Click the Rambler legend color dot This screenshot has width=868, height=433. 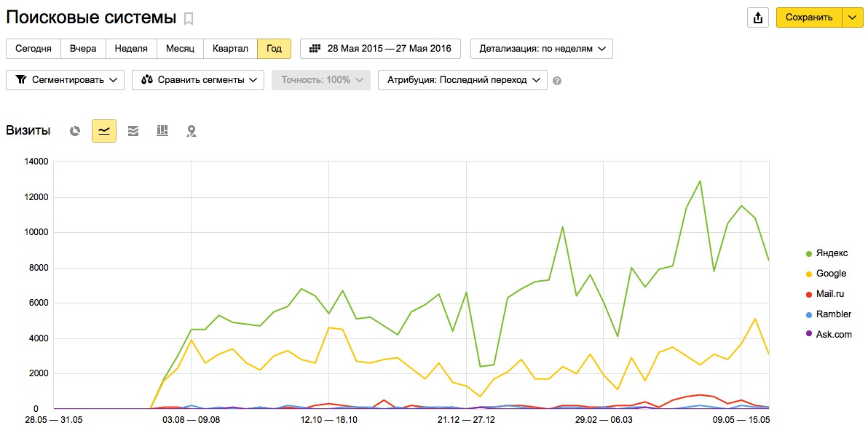pyautogui.click(x=808, y=314)
